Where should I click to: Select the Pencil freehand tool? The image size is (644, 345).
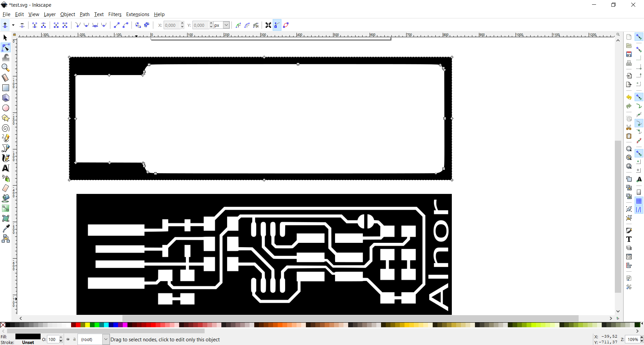pos(6,138)
